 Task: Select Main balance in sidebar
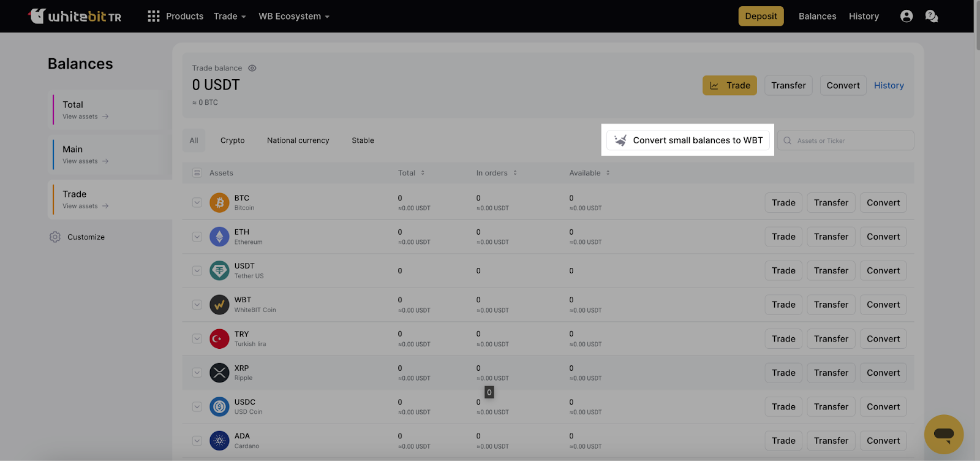(110, 154)
